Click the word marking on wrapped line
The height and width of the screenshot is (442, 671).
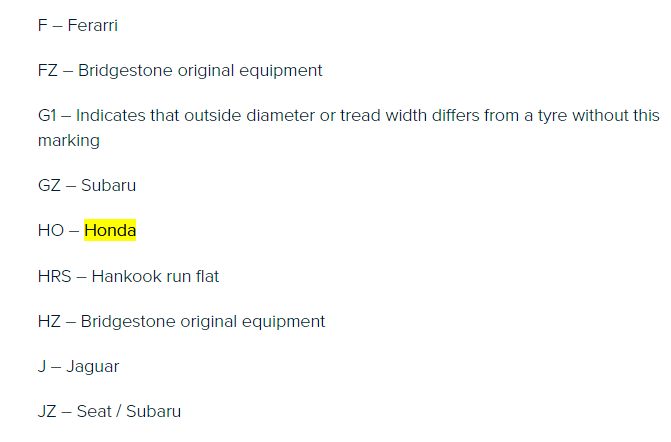[69, 141]
